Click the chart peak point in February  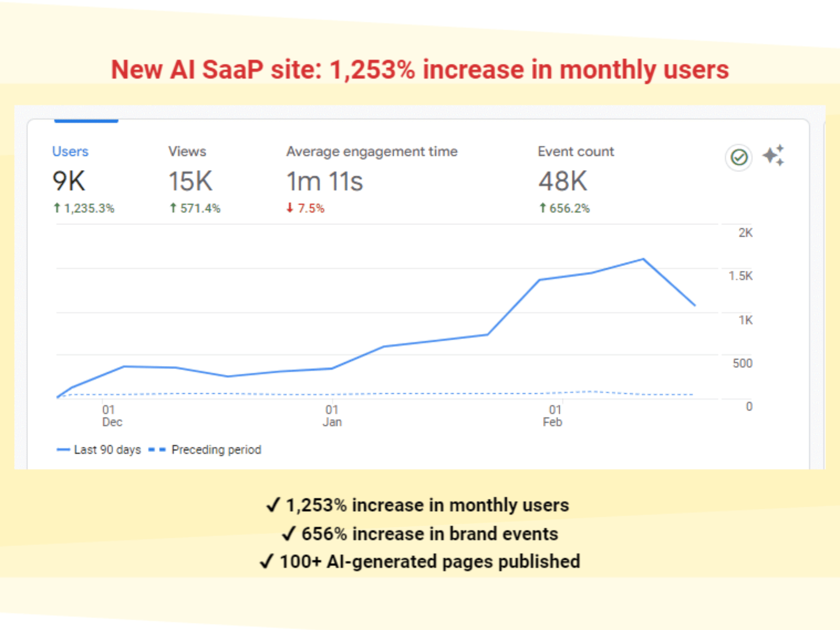coord(644,259)
